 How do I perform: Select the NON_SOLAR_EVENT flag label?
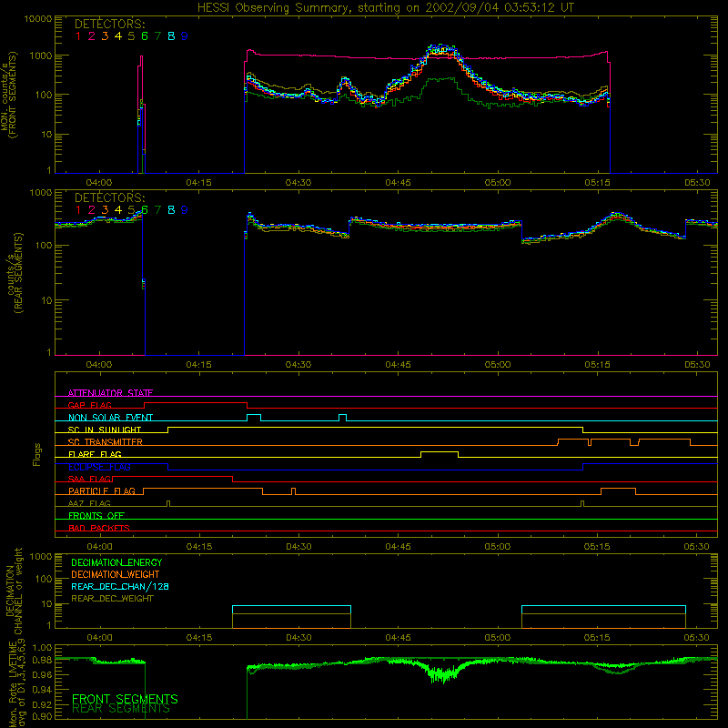tap(110, 418)
